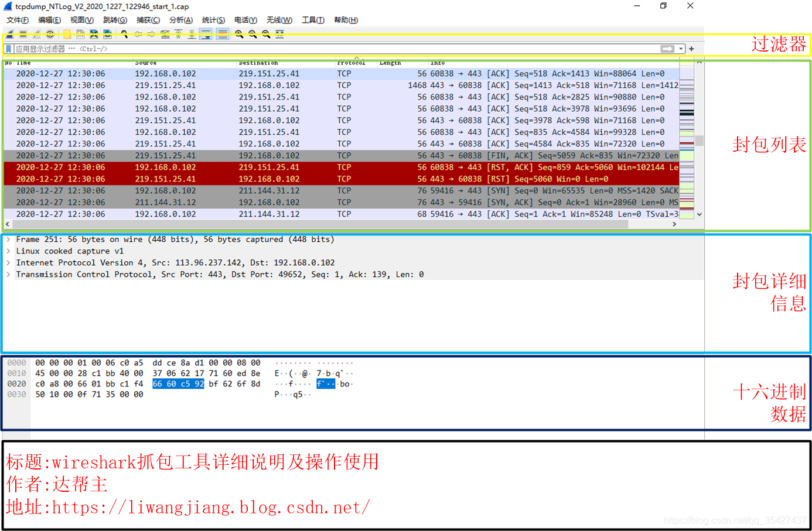
Task: Open the 工具(T) menu
Action: tap(313, 20)
